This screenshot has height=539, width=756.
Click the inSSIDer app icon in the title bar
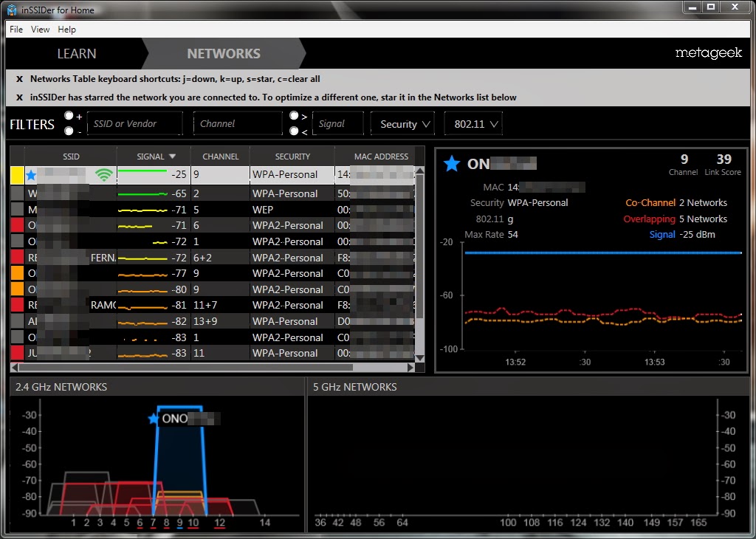pos(12,10)
